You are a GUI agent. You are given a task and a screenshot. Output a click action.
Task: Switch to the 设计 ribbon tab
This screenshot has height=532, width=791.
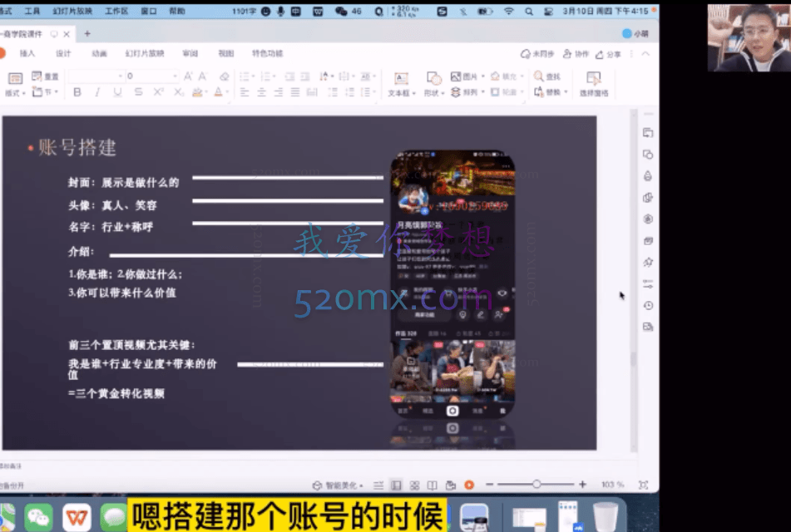tap(65, 52)
